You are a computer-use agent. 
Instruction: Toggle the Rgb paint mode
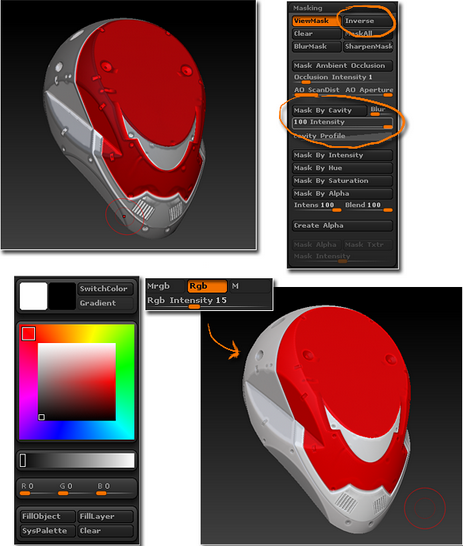tap(207, 286)
